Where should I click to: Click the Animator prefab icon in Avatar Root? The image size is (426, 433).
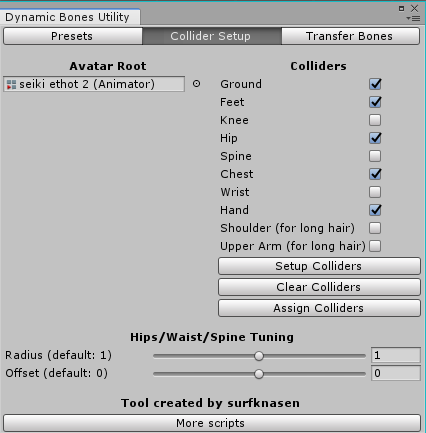11,84
